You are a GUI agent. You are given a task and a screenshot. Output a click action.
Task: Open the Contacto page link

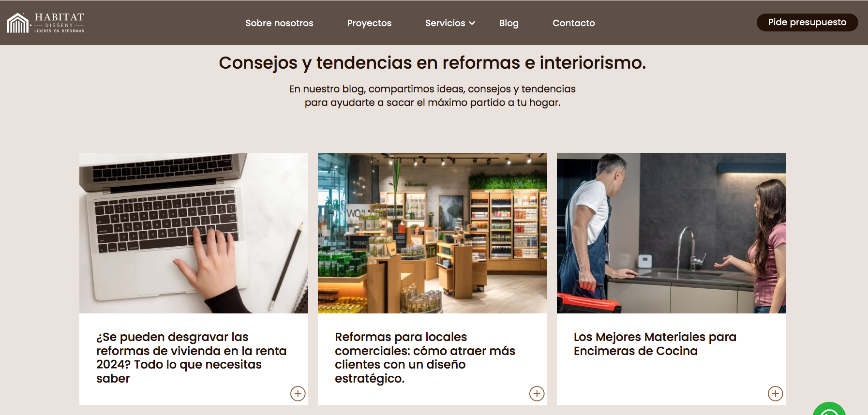574,23
